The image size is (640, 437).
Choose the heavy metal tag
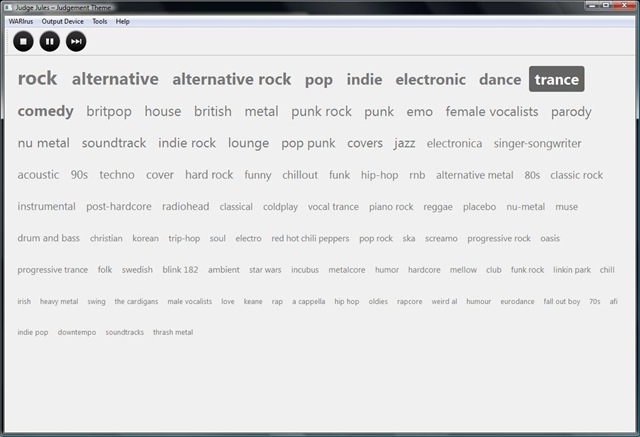pos(59,302)
